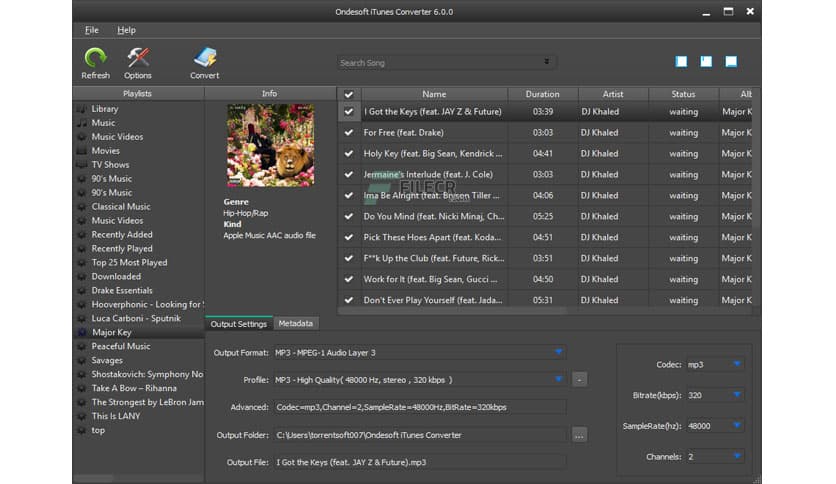Image resolution: width=836 pixels, height=484 pixels.
Task: Select the Luca Carboni - Sputnik playlist
Action: point(138,318)
